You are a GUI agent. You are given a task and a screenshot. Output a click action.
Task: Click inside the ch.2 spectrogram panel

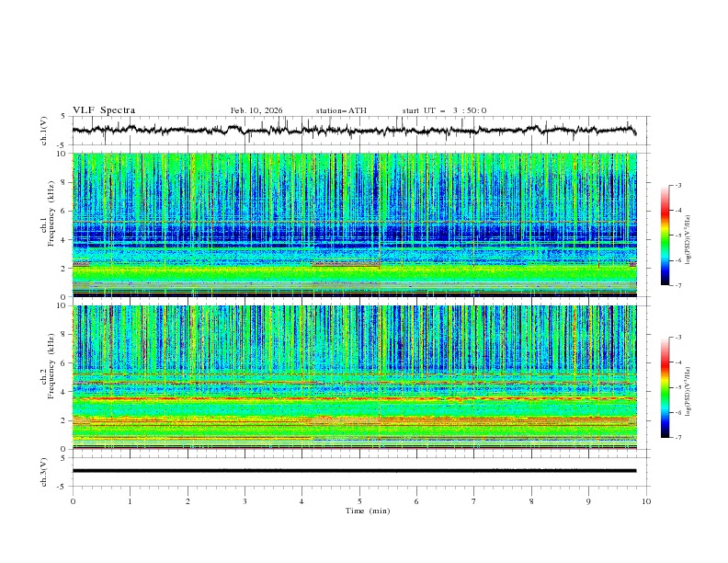pyautogui.click(x=358, y=377)
